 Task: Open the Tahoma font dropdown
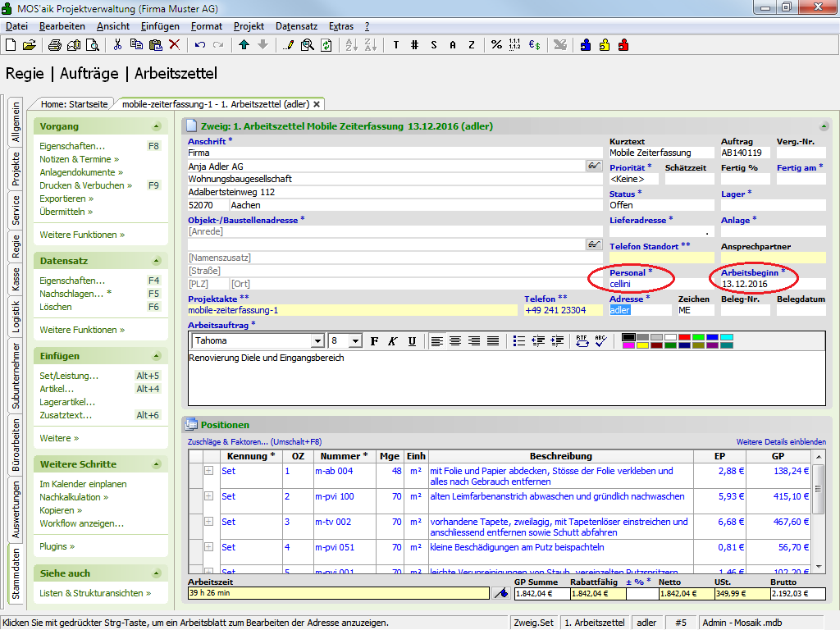317,340
